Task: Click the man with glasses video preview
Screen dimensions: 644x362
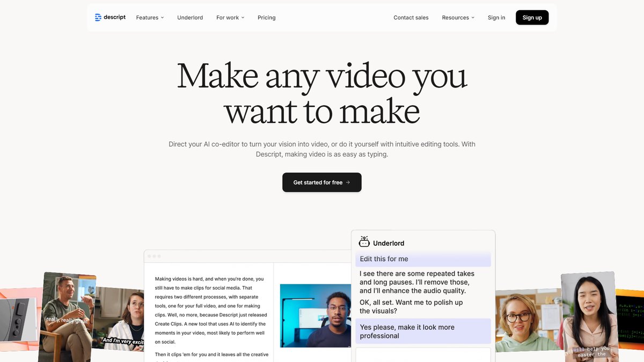Action: pyautogui.click(x=316, y=315)
